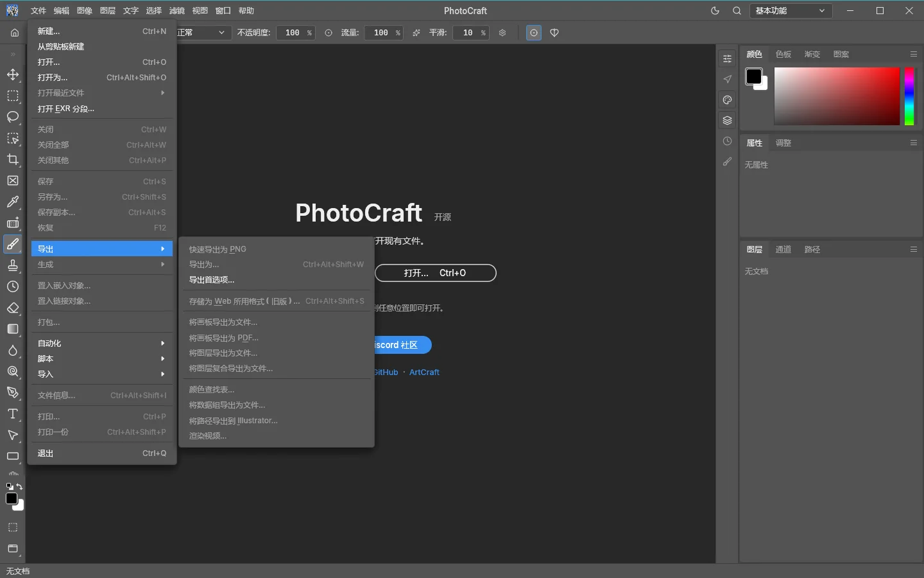The width and height of the screenshot is (924, 578).
Task: Open the 正常 blend mode dropdown
Action: (x=202, y=33)
